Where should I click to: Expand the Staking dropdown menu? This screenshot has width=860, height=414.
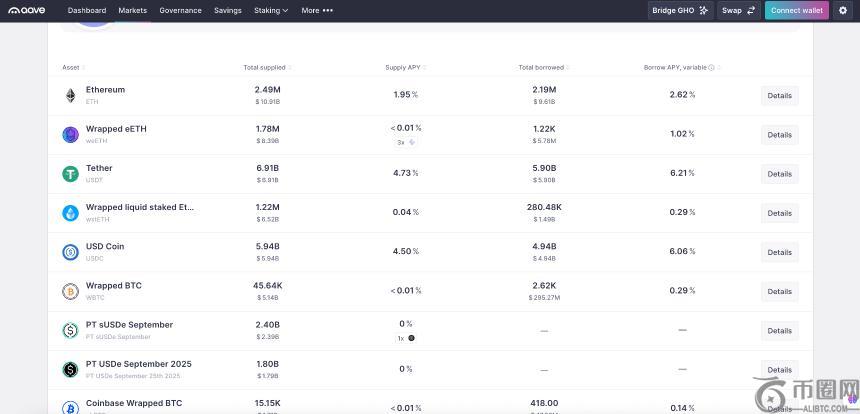[270, 10]
